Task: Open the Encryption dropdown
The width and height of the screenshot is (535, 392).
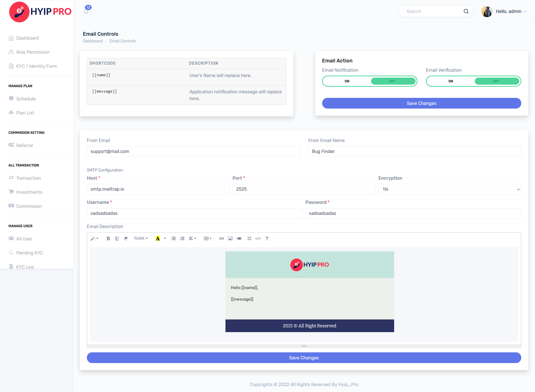Action: (449, 189)
